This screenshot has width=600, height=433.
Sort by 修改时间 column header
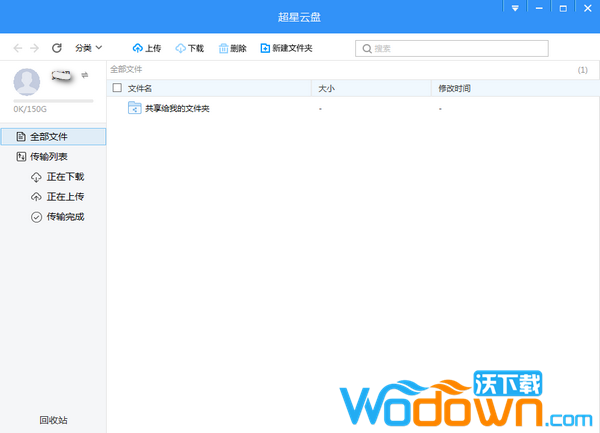click(454, 88)
